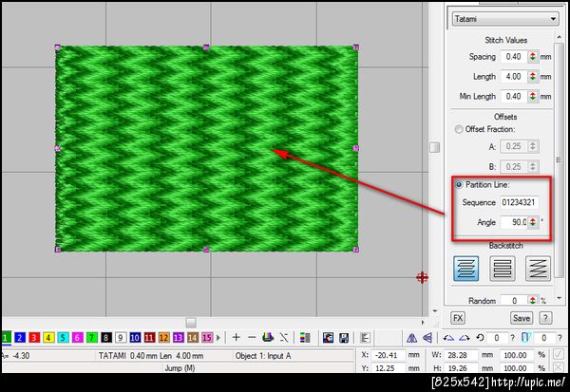Select thread color 9 white swatch
The width and height of the screenshot is (570, 392).
pos(121,338)
